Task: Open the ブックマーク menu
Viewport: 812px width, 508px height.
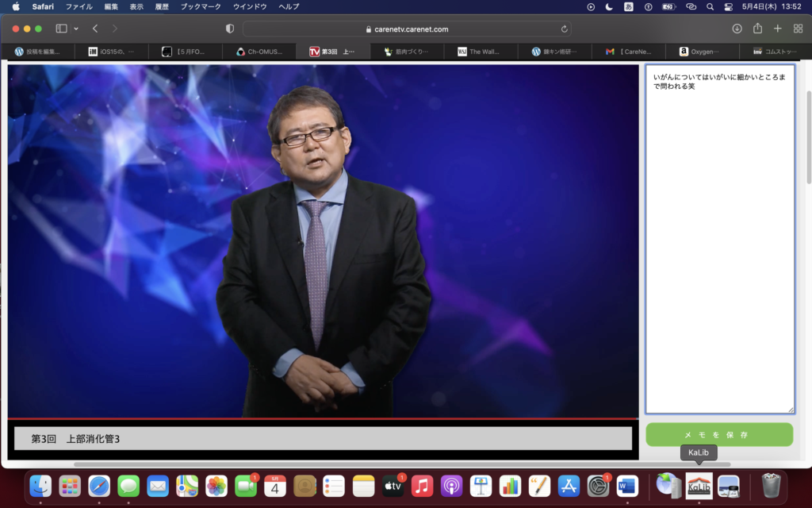Action: pos(201,6)
